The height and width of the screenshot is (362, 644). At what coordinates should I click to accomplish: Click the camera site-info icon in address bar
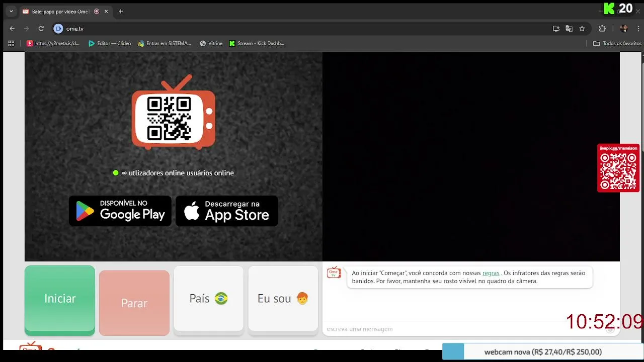[58, 29]
